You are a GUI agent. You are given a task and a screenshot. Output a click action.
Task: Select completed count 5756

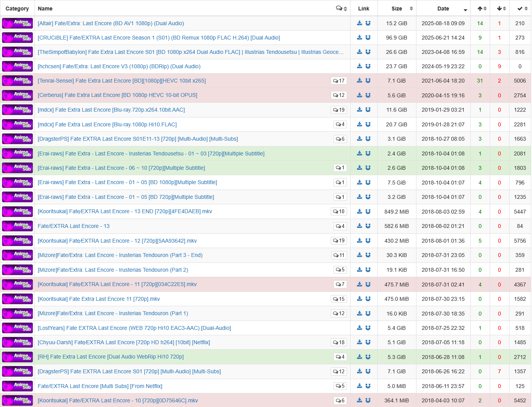pyautogui.click(x=520, y=241)
